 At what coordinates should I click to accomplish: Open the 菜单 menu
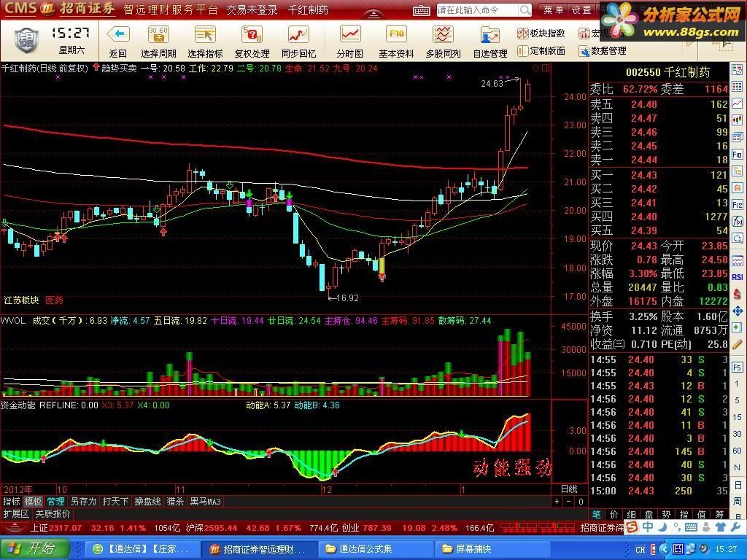(x=554, y=10)
